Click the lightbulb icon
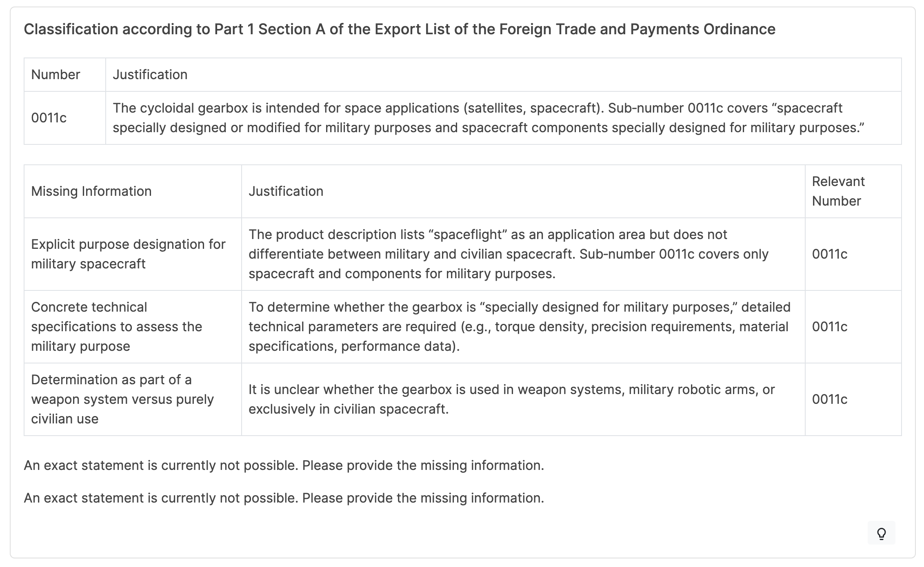The width and height of the screenshot is (924, 567). 881,533
